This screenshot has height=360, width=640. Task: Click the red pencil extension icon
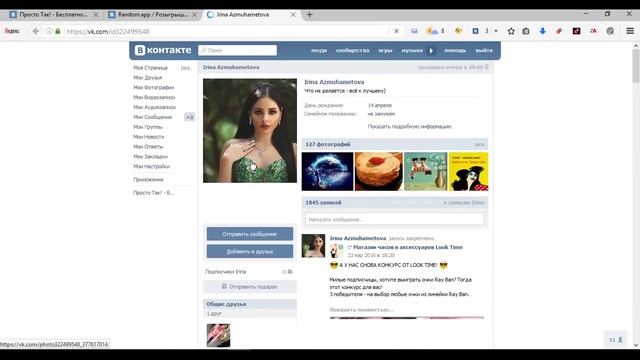coord(559,31)
